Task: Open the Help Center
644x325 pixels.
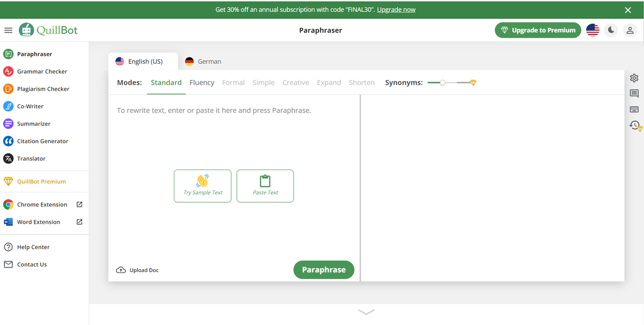Action: pos(27,247)
